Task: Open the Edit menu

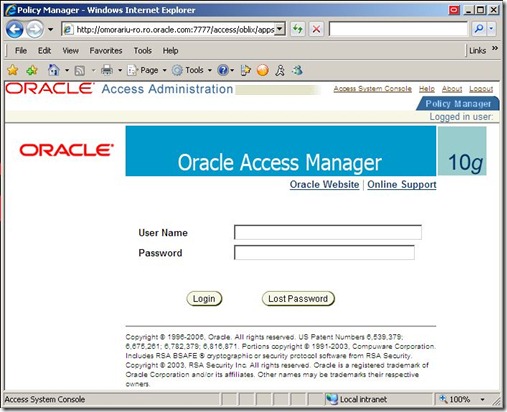Action: pyautogui.click(x=44, y=51)
